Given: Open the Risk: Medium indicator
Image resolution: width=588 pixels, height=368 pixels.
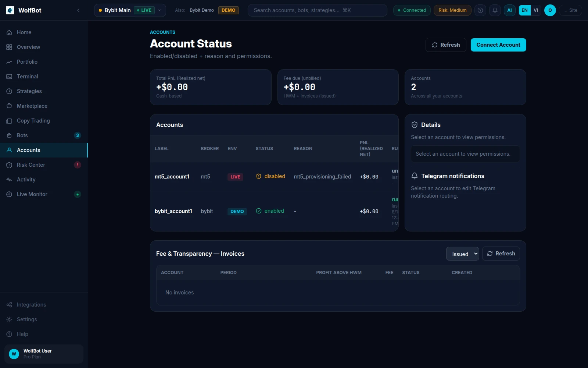Looking at the screenshot, I should (x=452, y=10).
